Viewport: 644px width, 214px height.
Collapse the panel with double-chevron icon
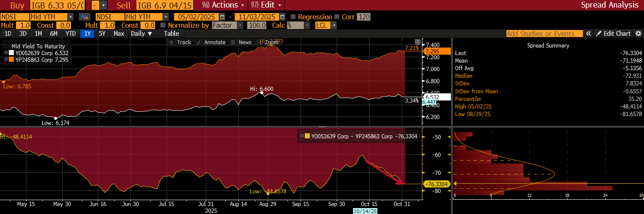pos(589,34)
